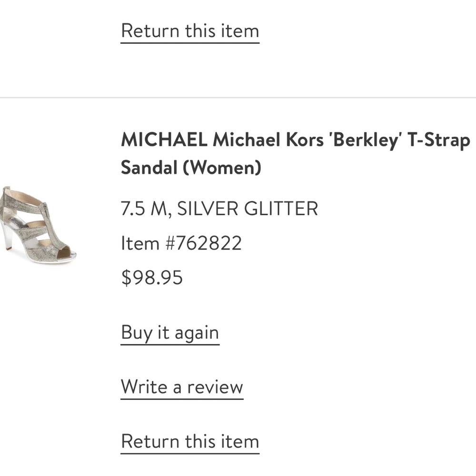Select Write a review for the sandal

(x=182, y=387)
